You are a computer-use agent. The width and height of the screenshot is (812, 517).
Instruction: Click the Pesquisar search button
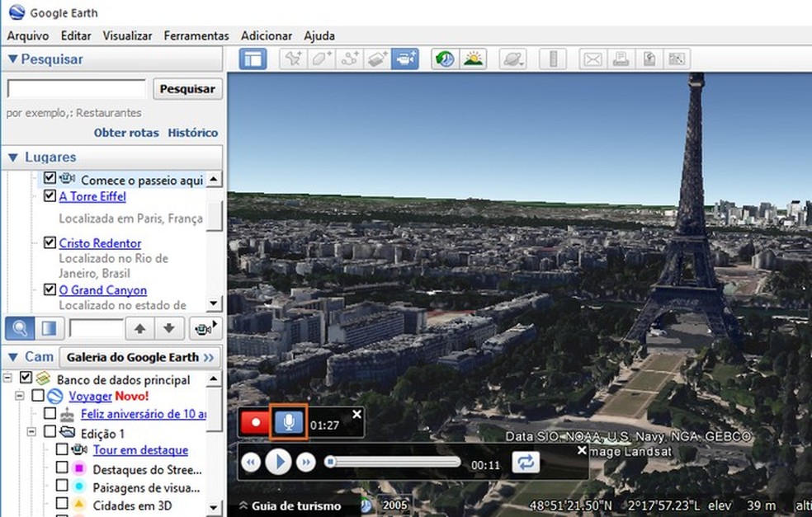[x=187, y=89]
